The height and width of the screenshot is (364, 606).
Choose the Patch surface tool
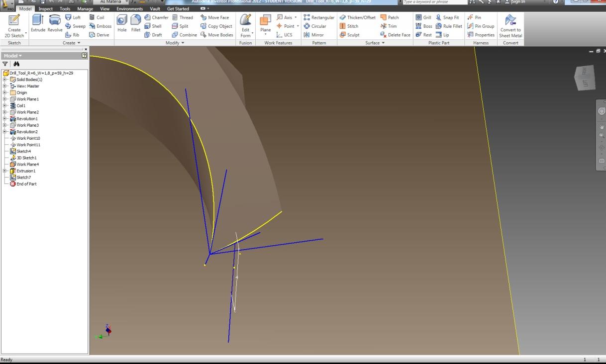(x=390, y=17)
